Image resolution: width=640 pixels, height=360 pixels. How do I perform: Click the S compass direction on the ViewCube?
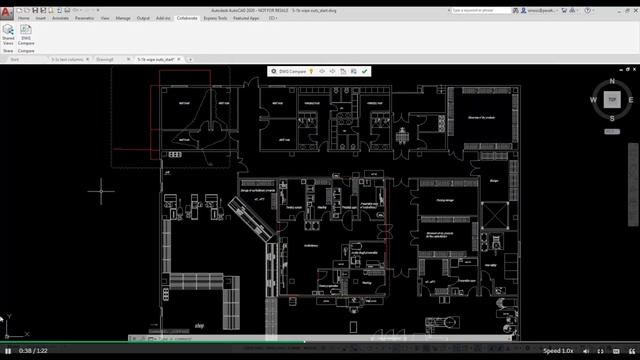pyautogui.click(x=612, y=118)
